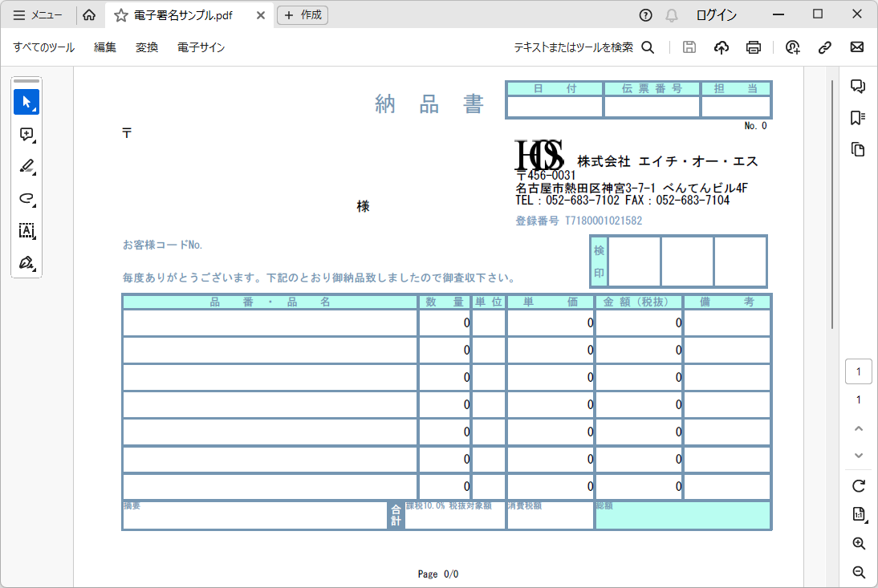This screenshot has width=878, height=588.
Task: Rotate the page view
Action: click(859, 485)
